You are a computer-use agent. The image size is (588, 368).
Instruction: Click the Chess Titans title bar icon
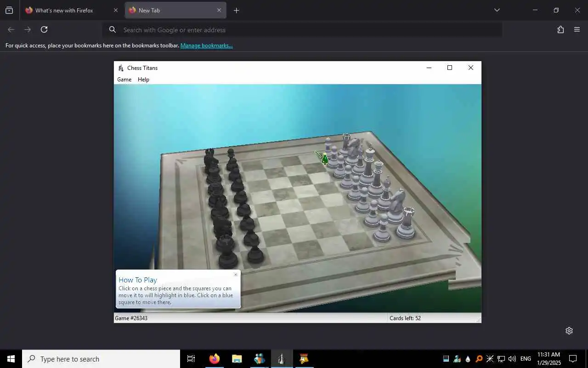click(x=121, y=68)
